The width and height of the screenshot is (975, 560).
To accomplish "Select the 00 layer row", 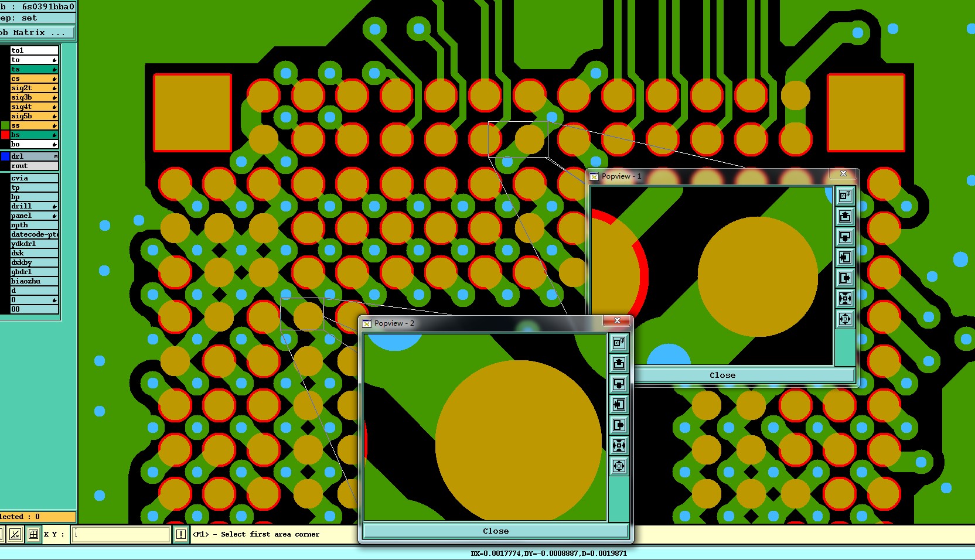I will click(35, 309).
